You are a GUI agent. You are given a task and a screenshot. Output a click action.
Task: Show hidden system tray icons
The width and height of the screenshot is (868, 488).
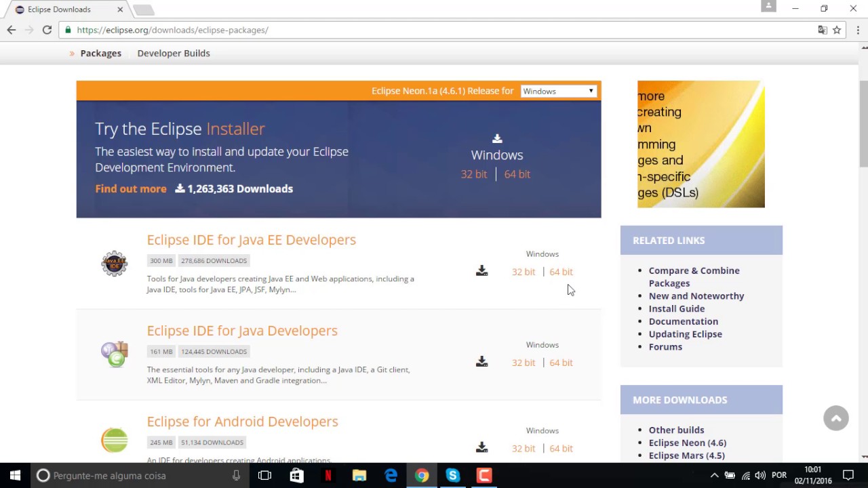pyautogui.click(x=714, y=475)
